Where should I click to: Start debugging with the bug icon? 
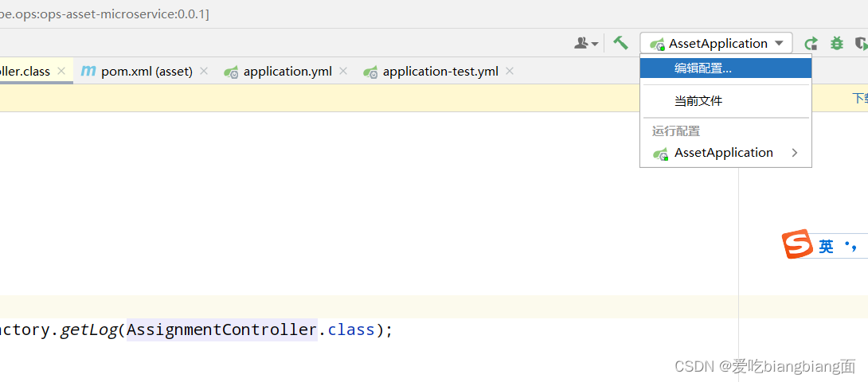tap(836, 43)
